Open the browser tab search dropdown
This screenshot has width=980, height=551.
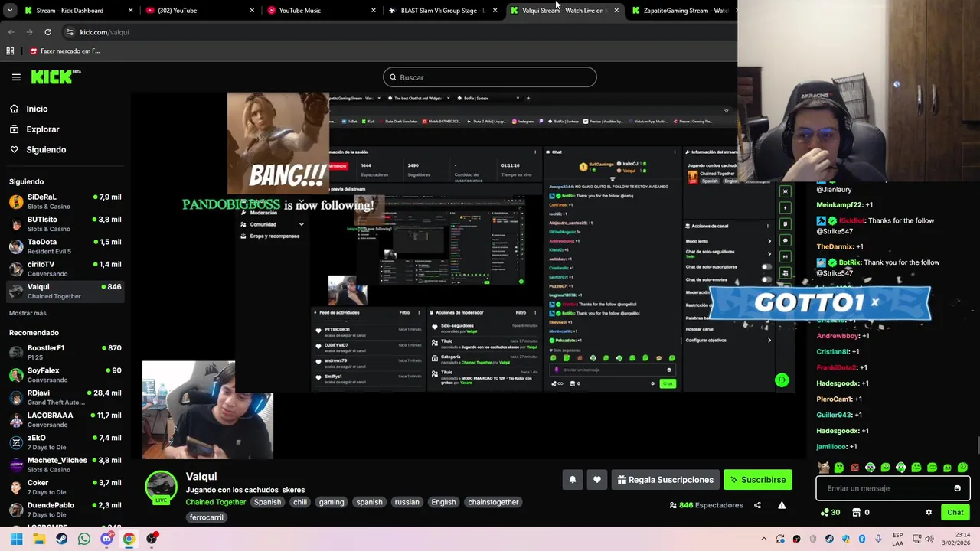[x=10, y=11]
